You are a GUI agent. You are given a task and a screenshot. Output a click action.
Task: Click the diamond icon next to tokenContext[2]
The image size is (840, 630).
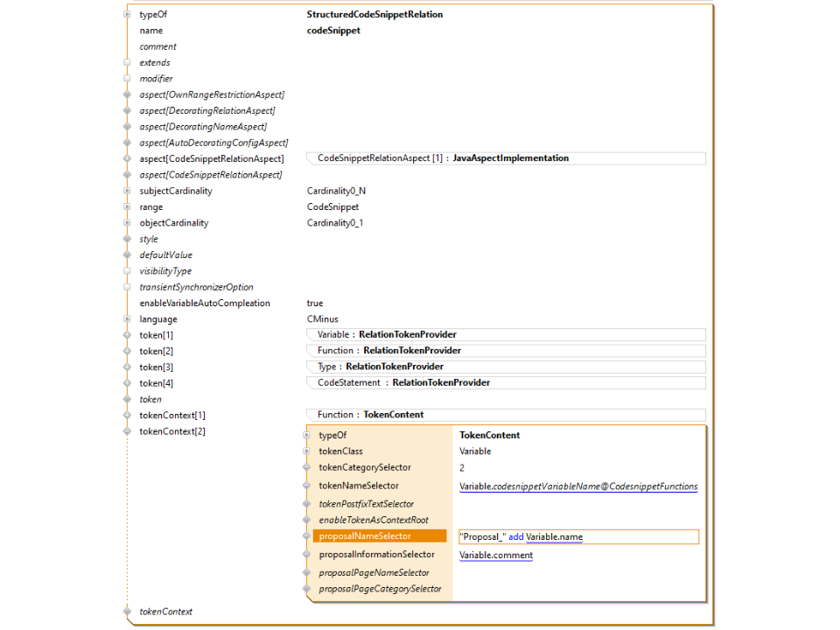[127, 431]
